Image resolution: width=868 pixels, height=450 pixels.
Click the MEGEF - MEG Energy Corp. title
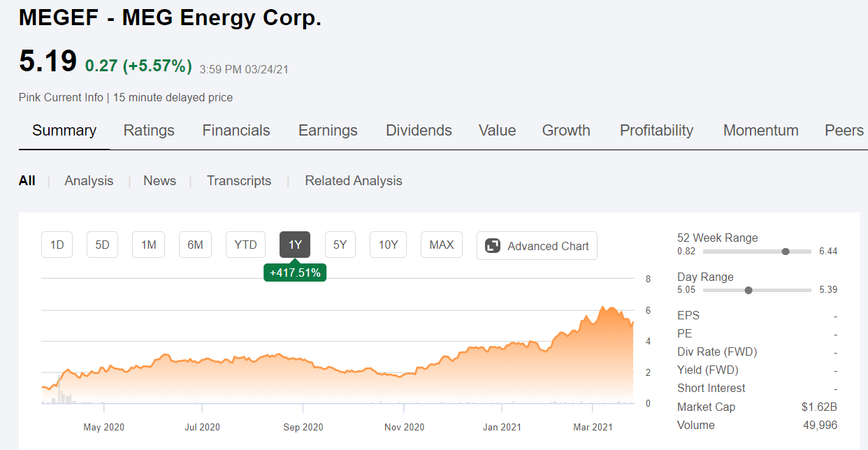(x=170, y=18)
